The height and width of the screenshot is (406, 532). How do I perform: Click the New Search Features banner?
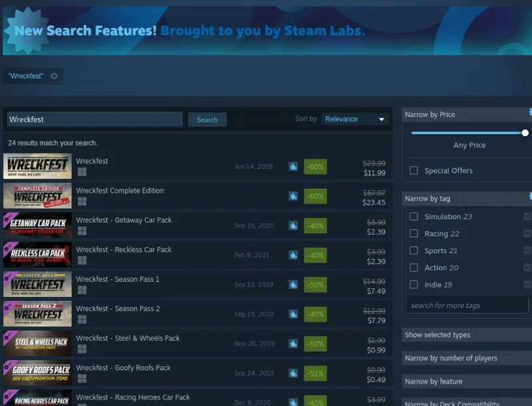tap(267, 31)
